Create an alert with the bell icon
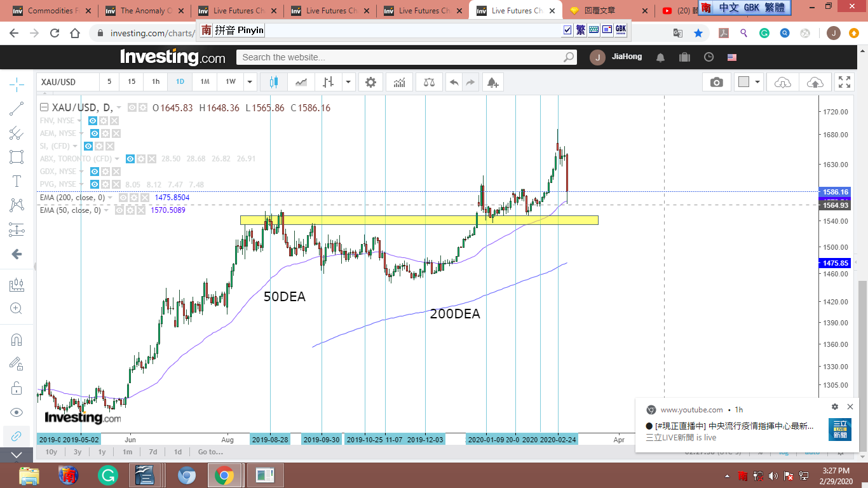Image resolution: width=868 pixels, height=488 pixels. point(492,82)
